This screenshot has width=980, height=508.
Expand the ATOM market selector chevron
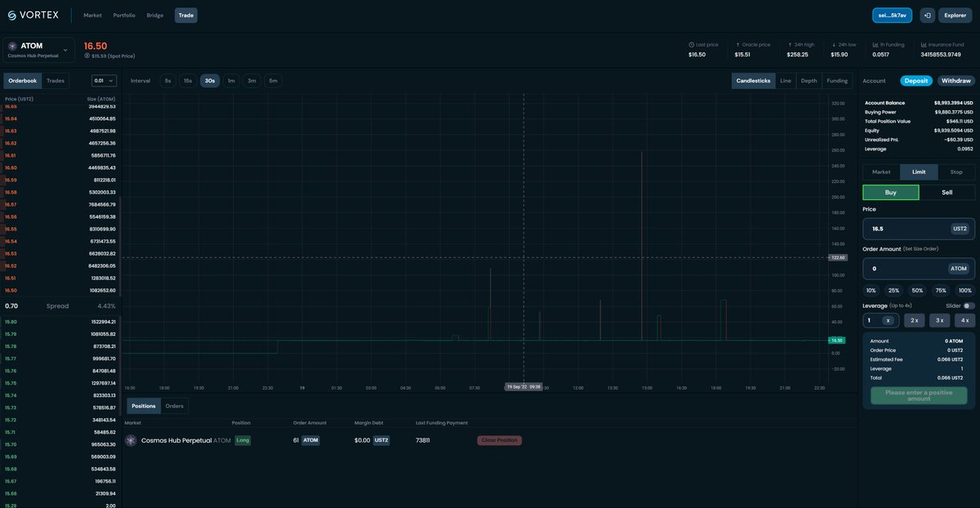(65, 50)
